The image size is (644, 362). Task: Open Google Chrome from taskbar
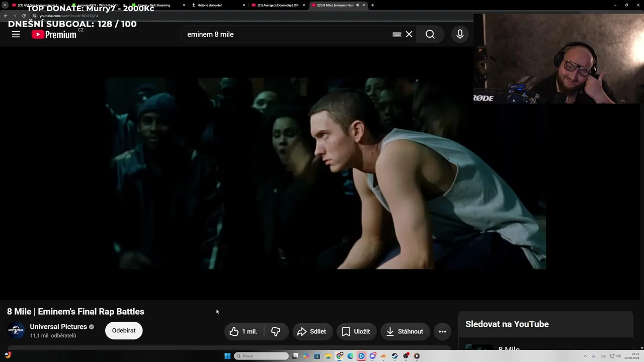pos(340,356)
